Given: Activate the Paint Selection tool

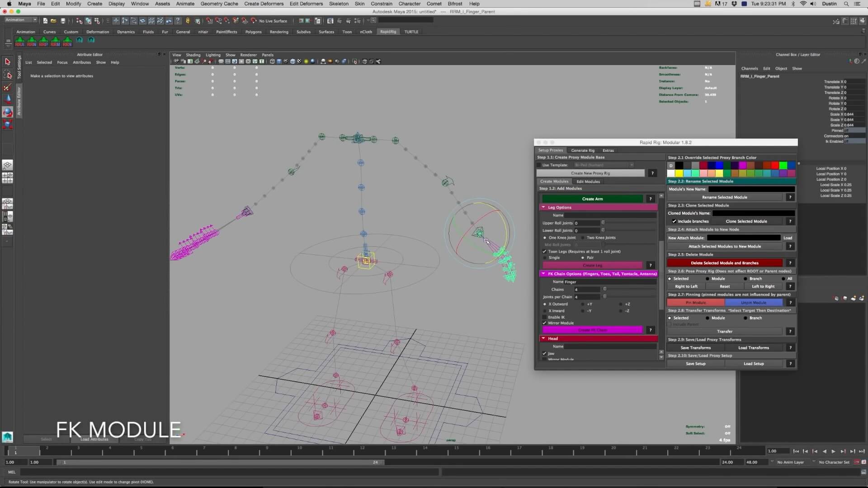Looking at the screenshot, I should point(7,87).
